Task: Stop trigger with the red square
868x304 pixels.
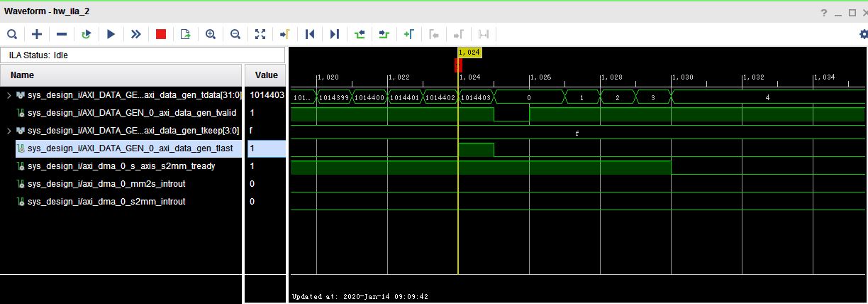Action: (161, 33)
